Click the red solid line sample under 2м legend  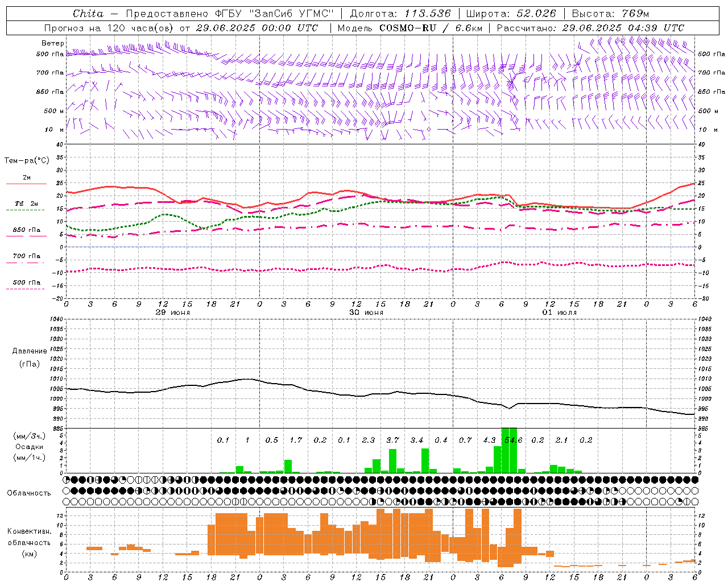(x=26, y=184)
